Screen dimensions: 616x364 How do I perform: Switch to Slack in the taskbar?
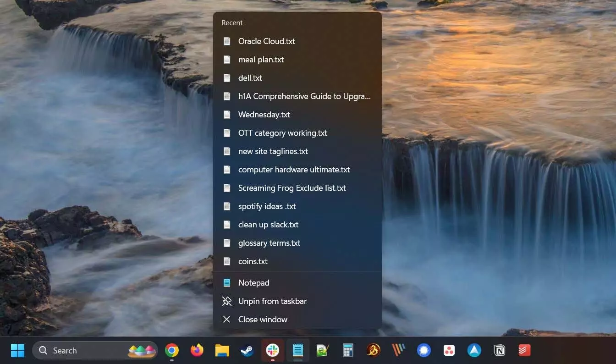click(x=273, y=351)
